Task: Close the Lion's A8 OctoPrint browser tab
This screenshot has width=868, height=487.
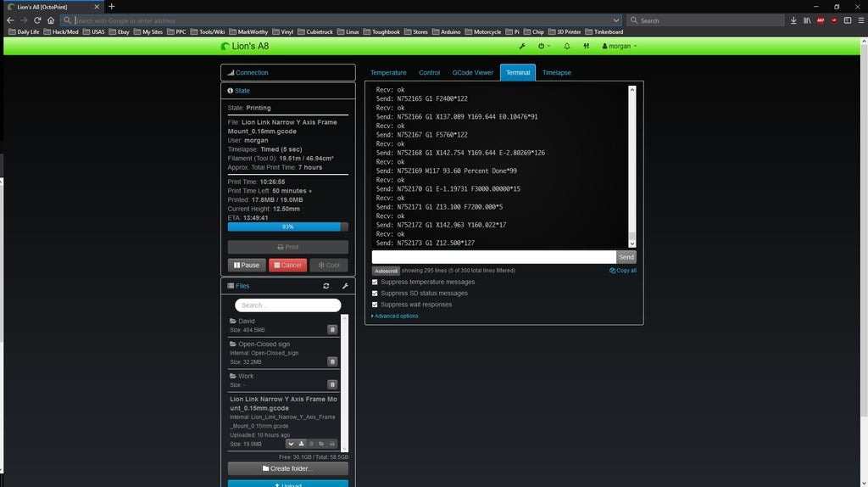Action: 97,7
